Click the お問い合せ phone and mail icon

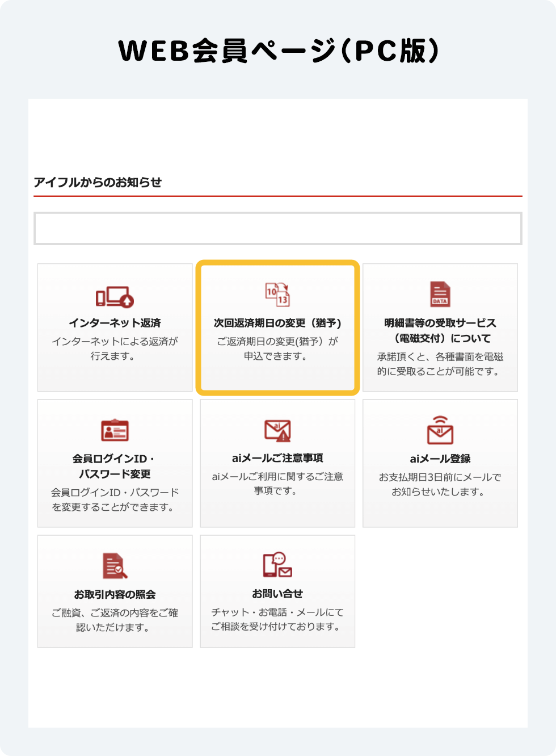point(277,565)
